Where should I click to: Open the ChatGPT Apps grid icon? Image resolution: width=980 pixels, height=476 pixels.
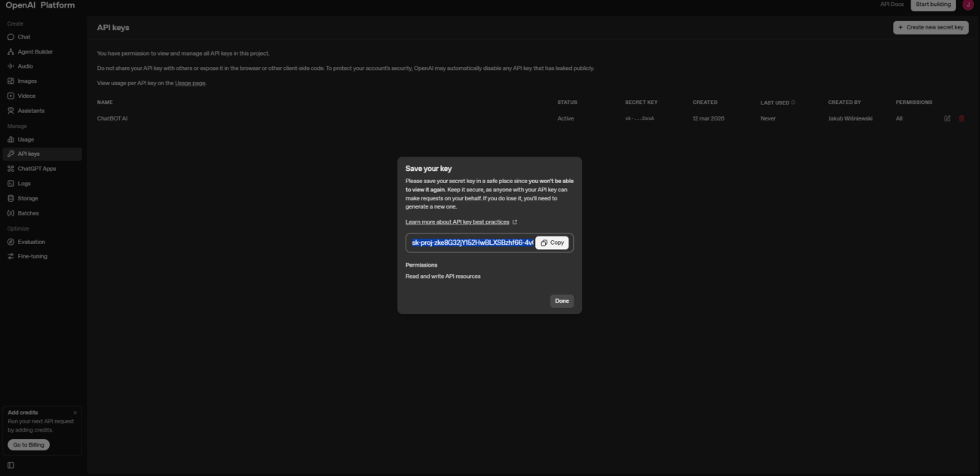coord(11,169)
